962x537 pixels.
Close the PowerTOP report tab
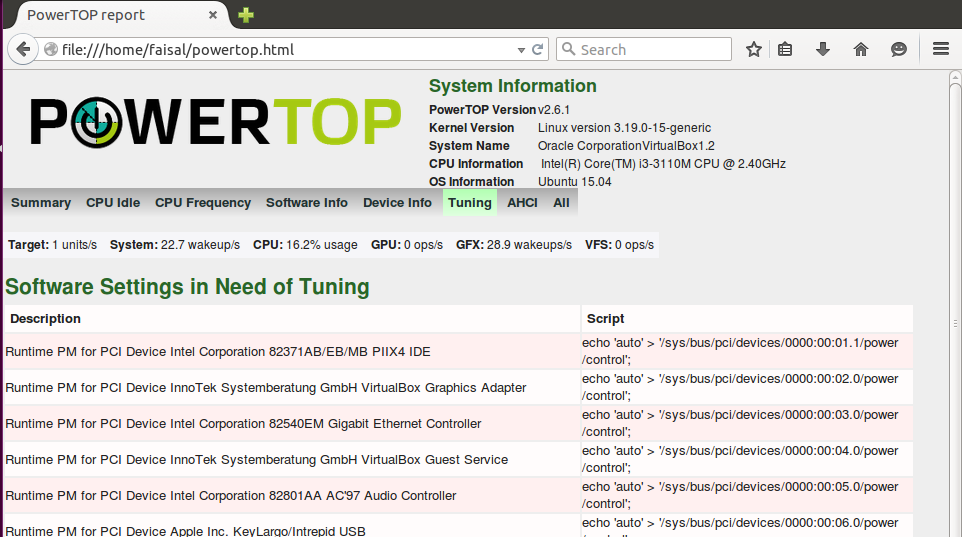click(213, 15)
